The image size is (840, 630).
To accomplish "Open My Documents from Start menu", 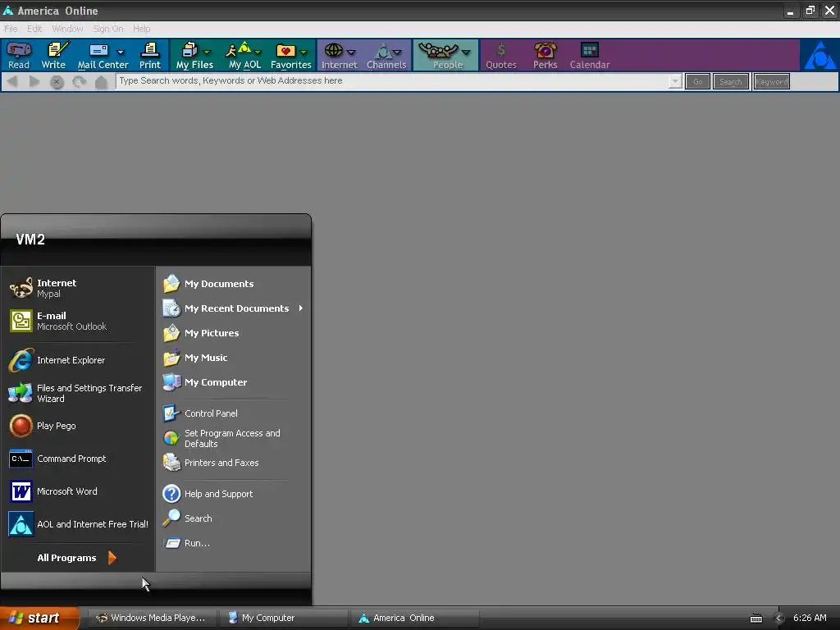I will point(234,284).
